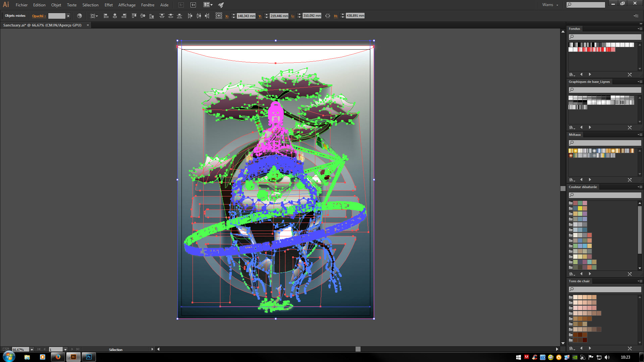Open the Wams workspace switcher
The height and width of the screenshot is (362, 644).
(550, 5)
